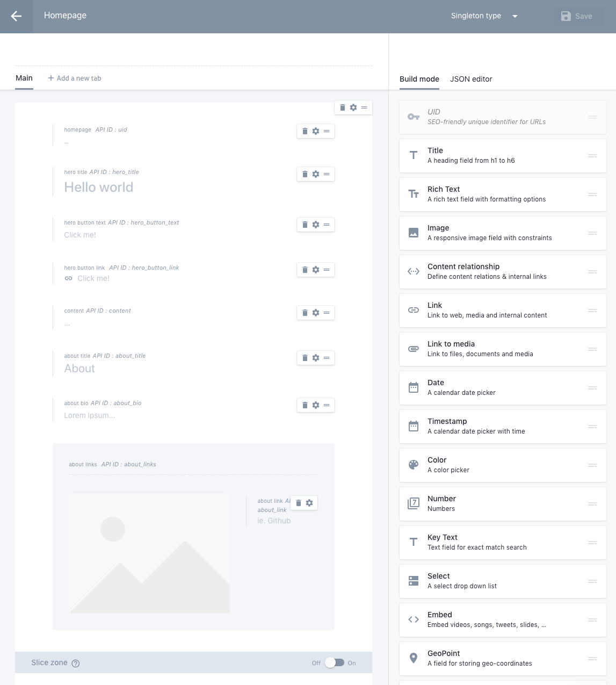Select the Timestamp field widget
This screenshot has width=616, height=685.
[503, 427]
